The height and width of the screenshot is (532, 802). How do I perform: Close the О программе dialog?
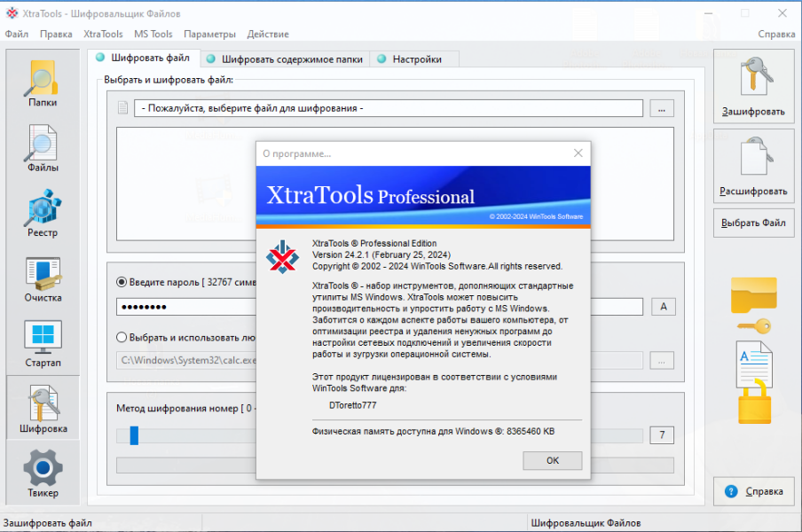[578, 153]
